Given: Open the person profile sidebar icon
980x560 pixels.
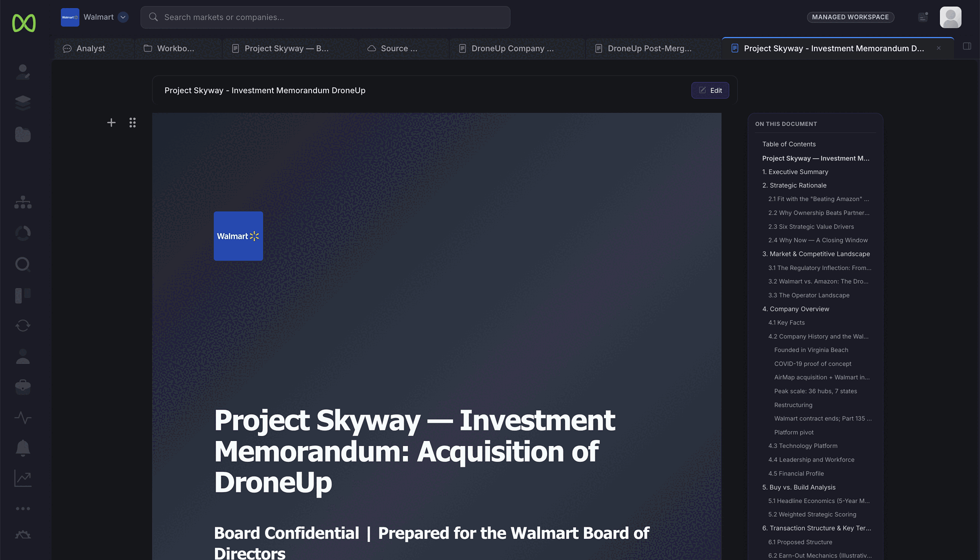Looking at the screenshot, I should click(22, 356).
